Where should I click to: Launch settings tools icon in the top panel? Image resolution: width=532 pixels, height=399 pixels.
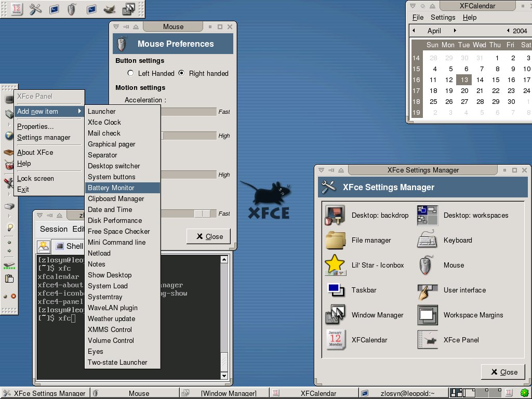pyautogui.click(x=35, y=9)
